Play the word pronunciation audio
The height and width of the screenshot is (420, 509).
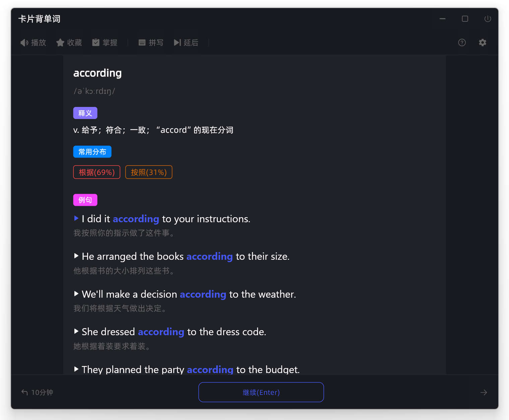click(x=33, y=43)
